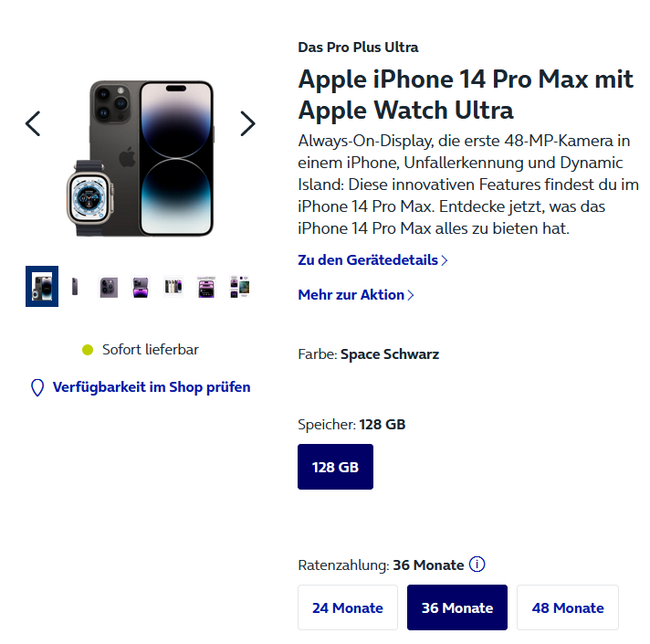Image resolution: width=650 pixels, height=644 pixels.
Task: Choose 24 Monate installment option
Action: tap(348, 607)
